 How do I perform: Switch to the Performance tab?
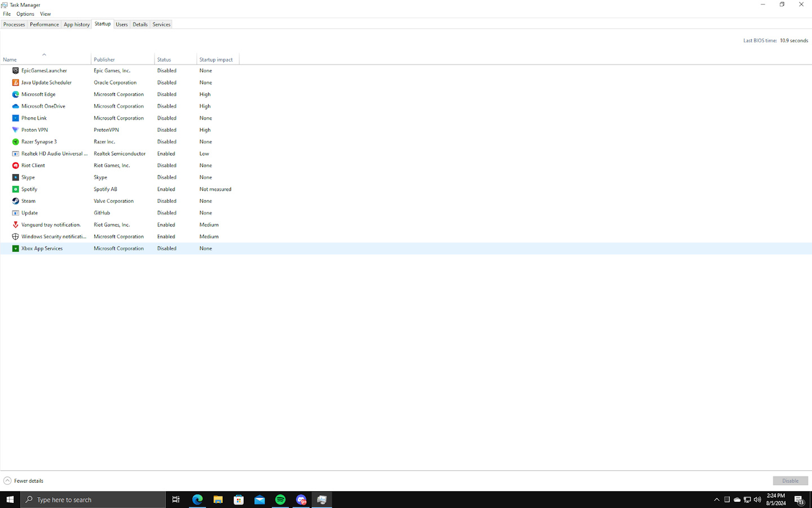pyautogui.click(x=44, y=24)
